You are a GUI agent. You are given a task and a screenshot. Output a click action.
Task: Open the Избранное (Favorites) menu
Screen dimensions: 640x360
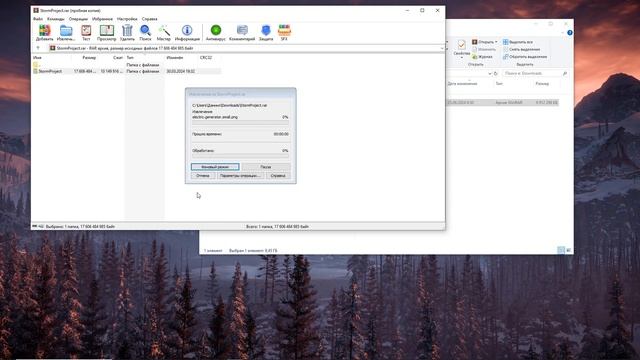click(x=102, y=19)
